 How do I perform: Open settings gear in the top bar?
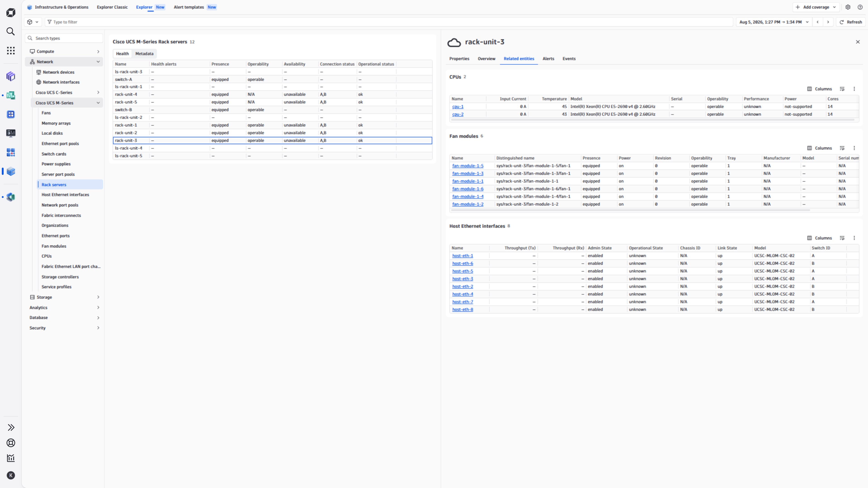tap(848, 7)
